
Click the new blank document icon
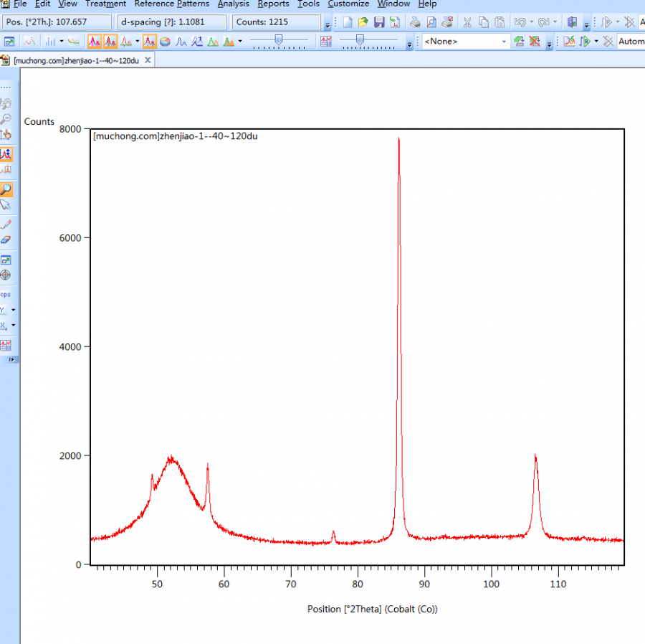tap(348, 22)
